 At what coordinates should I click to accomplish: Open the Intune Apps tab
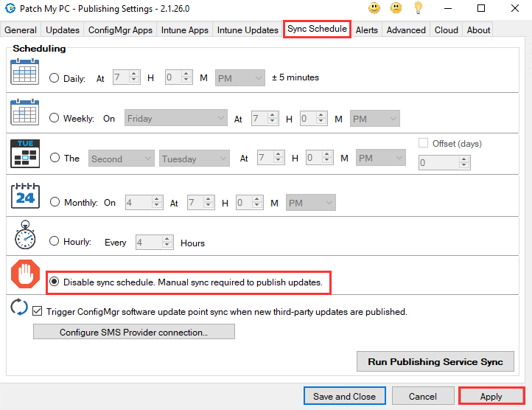(x=184, y=30)
